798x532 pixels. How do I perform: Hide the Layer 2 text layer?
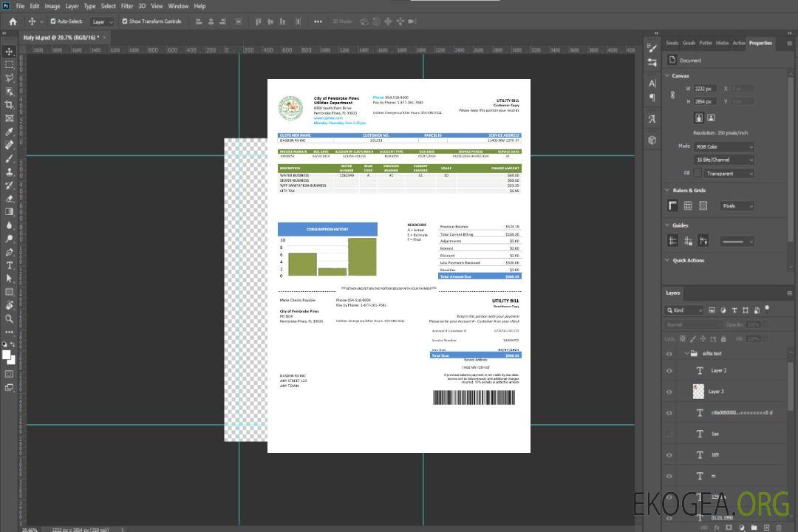[x=669, y=371]
